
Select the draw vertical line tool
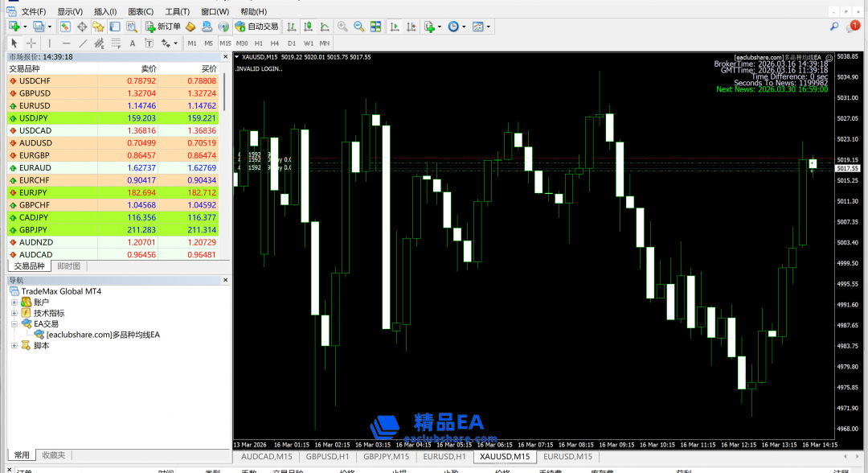(x=50, y=43)
